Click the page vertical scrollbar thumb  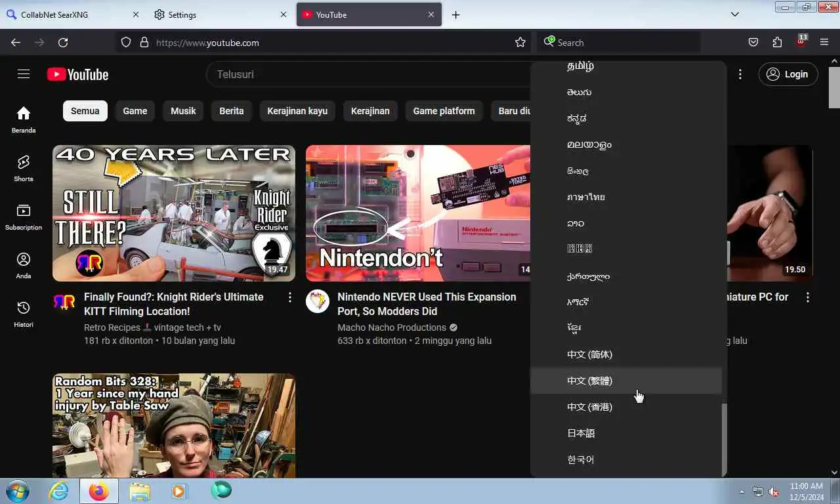click(834, 87)
